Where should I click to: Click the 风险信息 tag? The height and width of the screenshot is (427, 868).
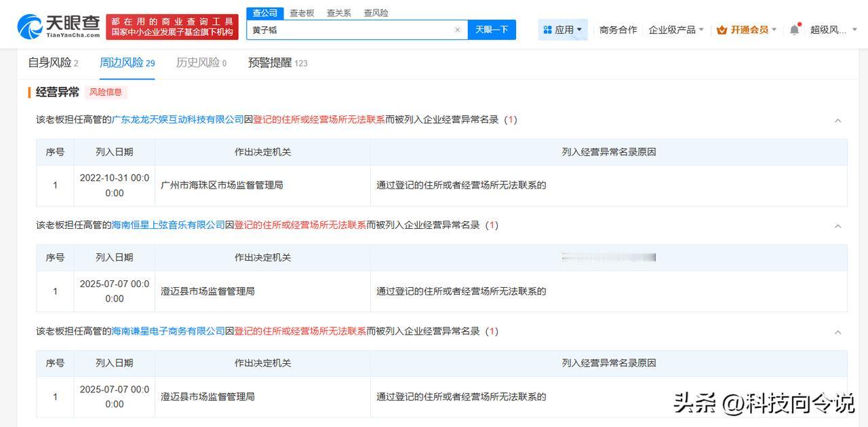tap(106, 92)
